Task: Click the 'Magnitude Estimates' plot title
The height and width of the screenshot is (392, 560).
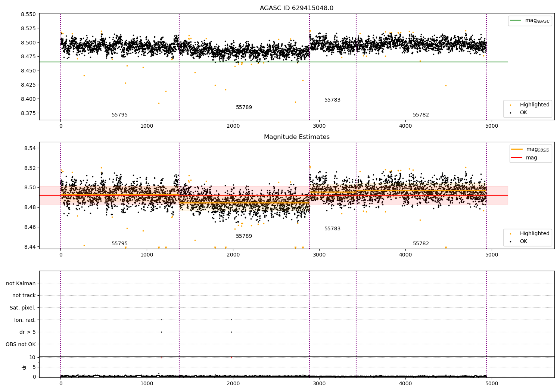Action: [x=296, y=137]
